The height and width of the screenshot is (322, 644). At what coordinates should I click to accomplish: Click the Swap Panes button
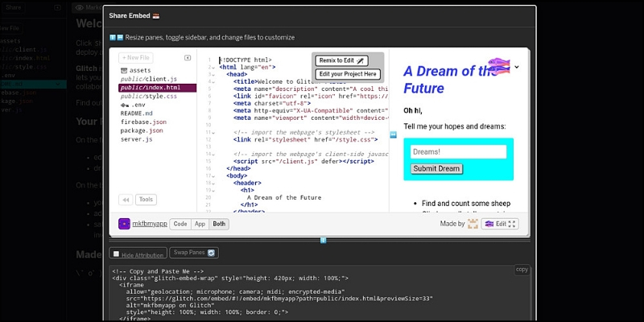[194, 253]
